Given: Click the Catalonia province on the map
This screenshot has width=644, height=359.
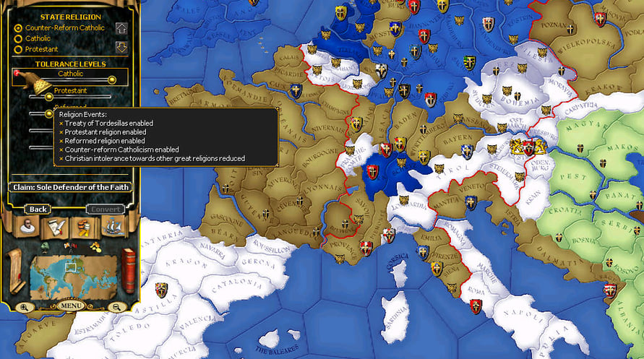Looking at the screenshot, I should click(x=237, y=285).
